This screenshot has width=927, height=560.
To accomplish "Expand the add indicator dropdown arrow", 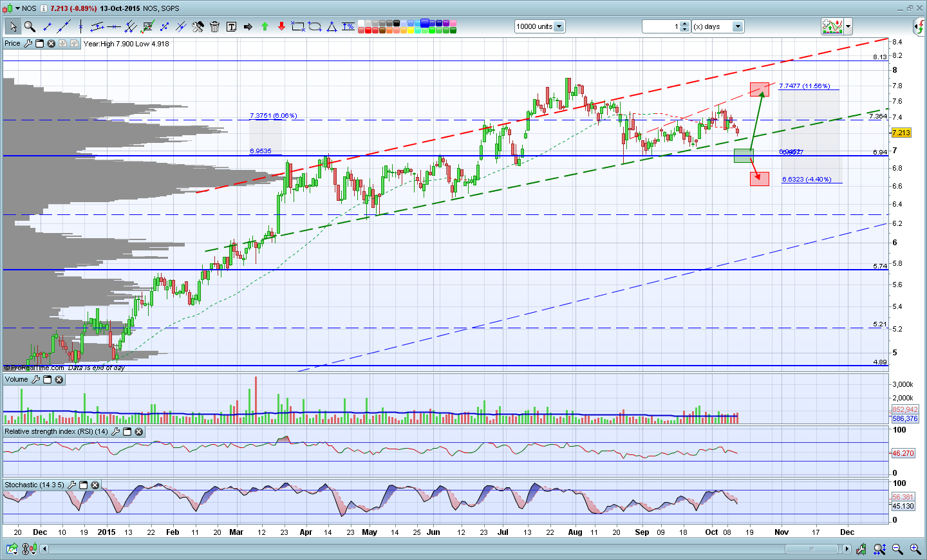I will coord(848,27).
